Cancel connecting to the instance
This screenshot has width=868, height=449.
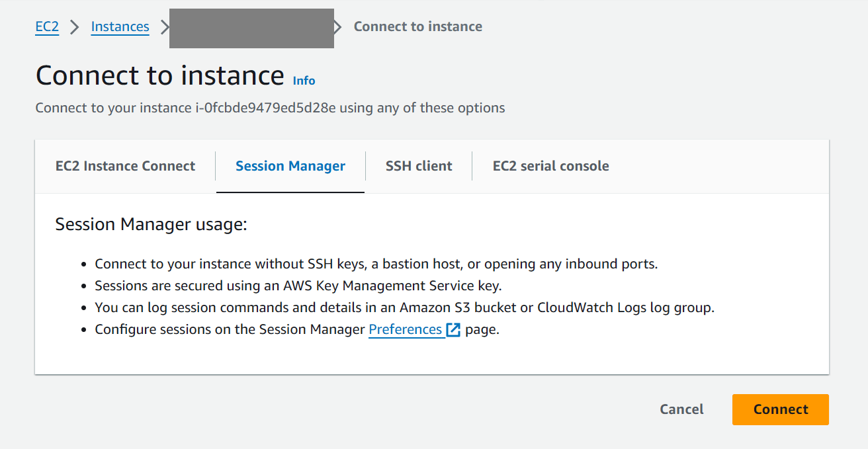681,409
